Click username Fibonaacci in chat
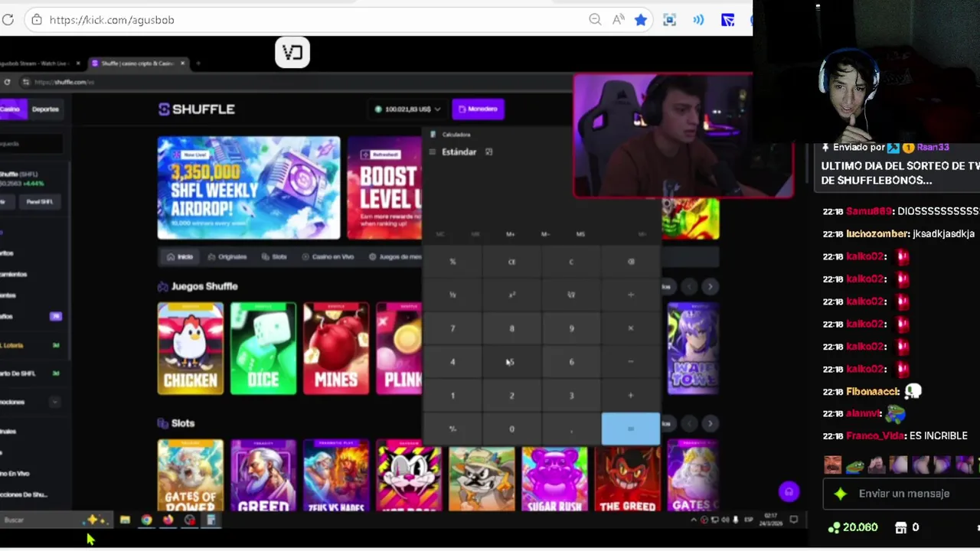This screenshot has width=980, height=551. 873,392
